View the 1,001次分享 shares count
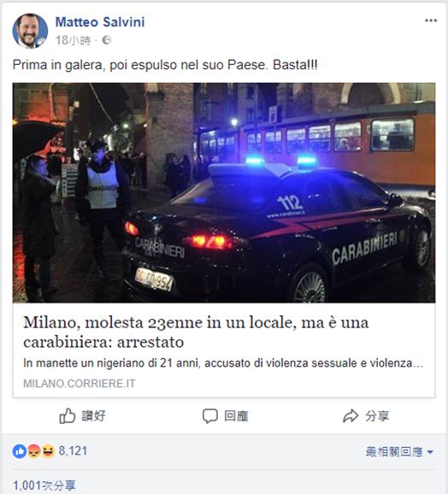Viewport: 448px width, 494px height. click(x=44, y=485)
